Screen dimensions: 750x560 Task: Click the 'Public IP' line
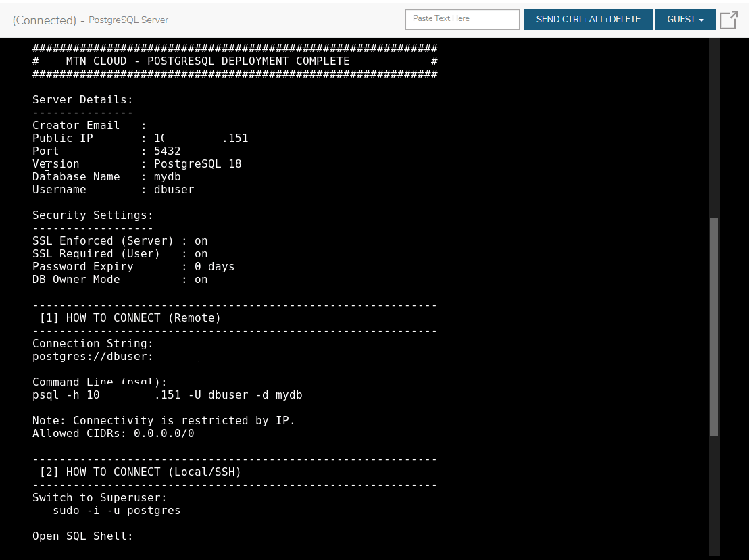pos(140,138)
